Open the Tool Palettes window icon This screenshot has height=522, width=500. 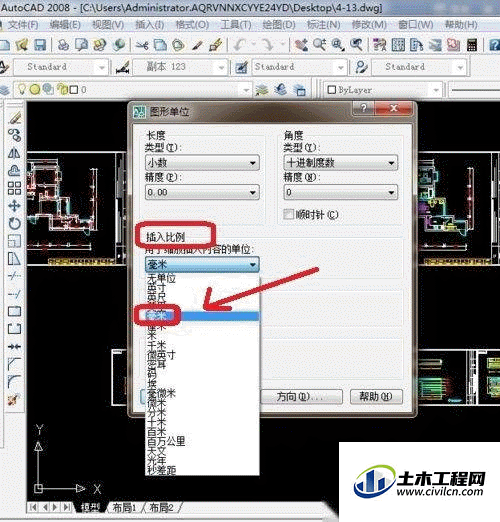pos(417,45)
